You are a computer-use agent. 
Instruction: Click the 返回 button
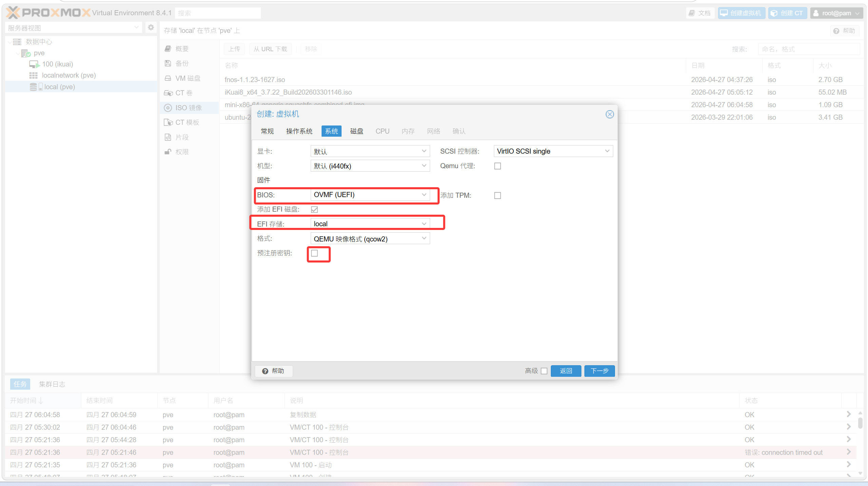click(x=565, y=371)
